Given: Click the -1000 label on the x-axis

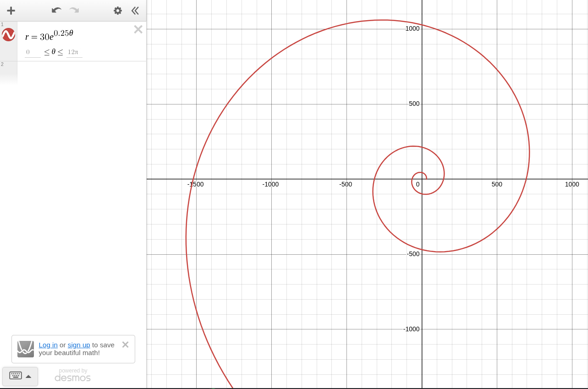Looking at the screenshot, I should click(270, 184).
